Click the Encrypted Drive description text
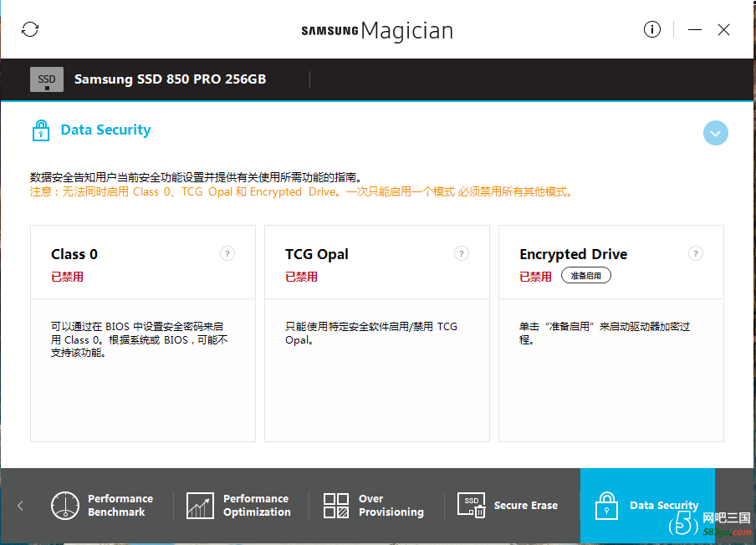Screen dimensions: 756x545 coord(605,333)
